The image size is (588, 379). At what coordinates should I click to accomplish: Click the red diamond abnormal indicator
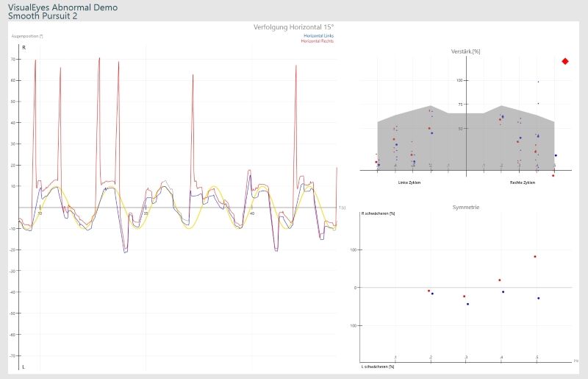click(x=564, y=62)
